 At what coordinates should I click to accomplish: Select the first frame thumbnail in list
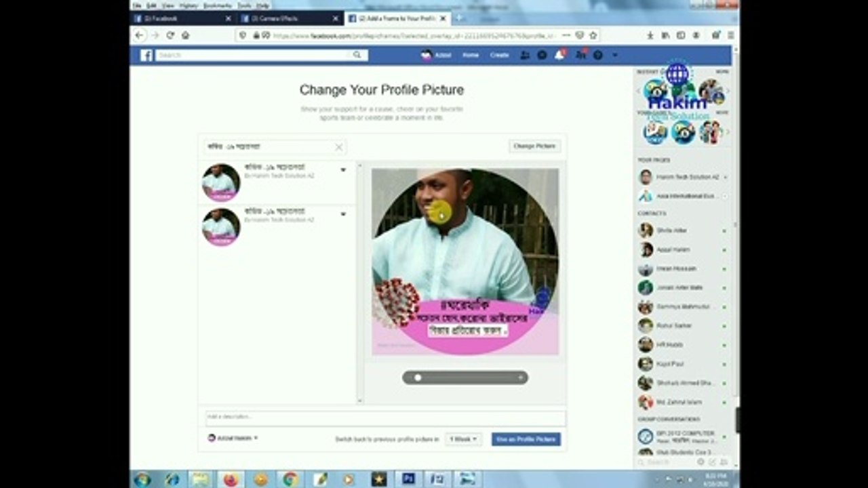point(221,182)
